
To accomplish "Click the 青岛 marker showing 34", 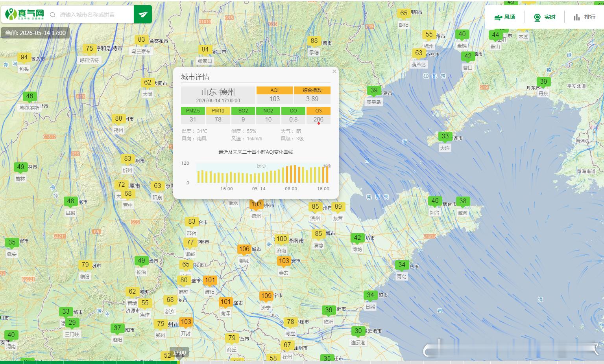I will point(402,265).
